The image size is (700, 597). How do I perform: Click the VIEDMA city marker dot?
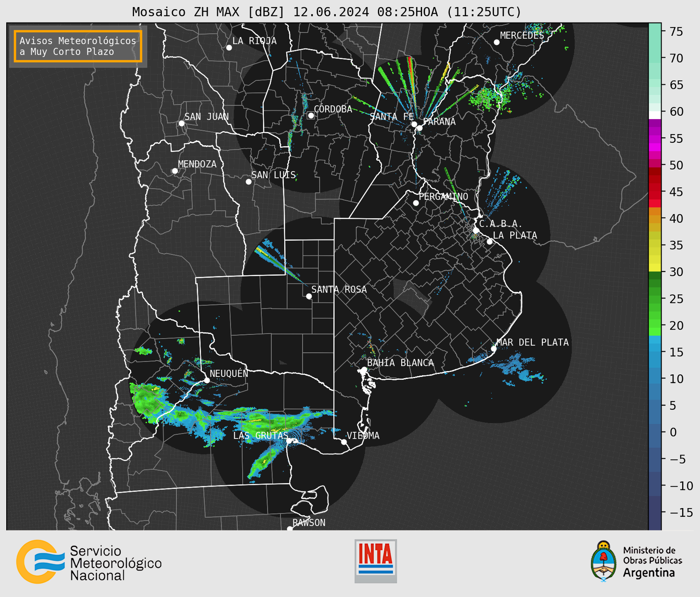pyautogui.click(x=344, y=442)
